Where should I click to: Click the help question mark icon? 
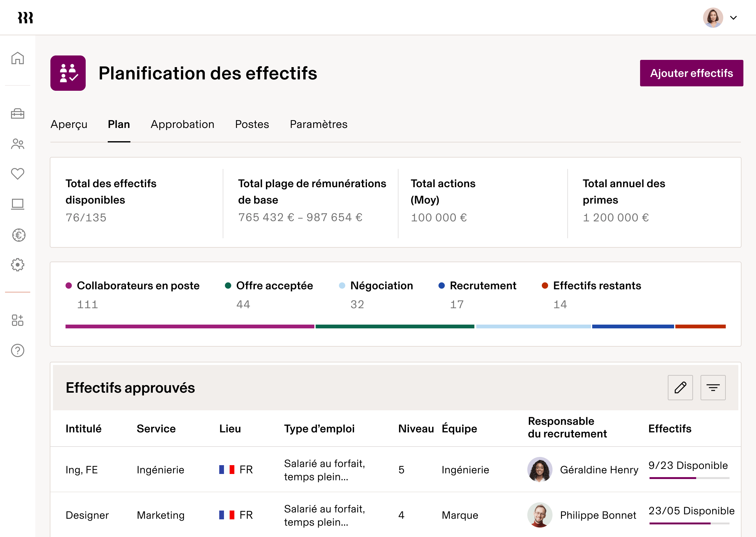click(18, 350)
